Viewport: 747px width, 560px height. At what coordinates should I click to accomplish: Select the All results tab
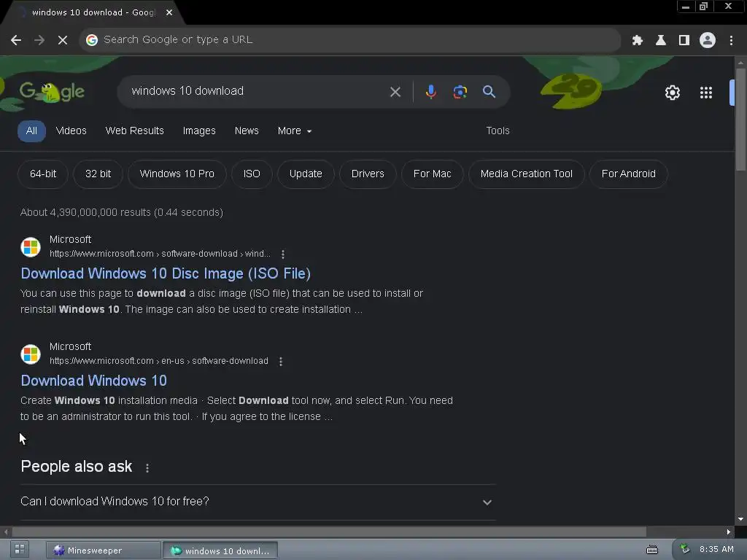(31, 131)
